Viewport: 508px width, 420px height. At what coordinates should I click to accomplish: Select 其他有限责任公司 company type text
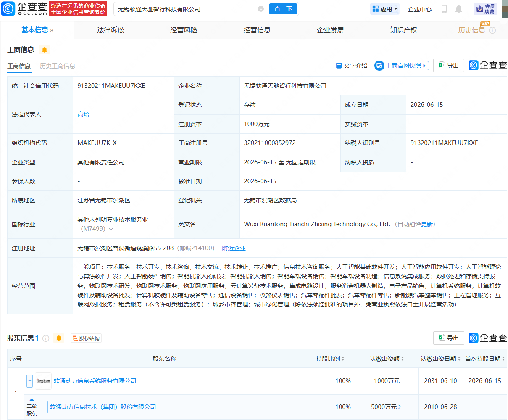click(x=101, y=162)
